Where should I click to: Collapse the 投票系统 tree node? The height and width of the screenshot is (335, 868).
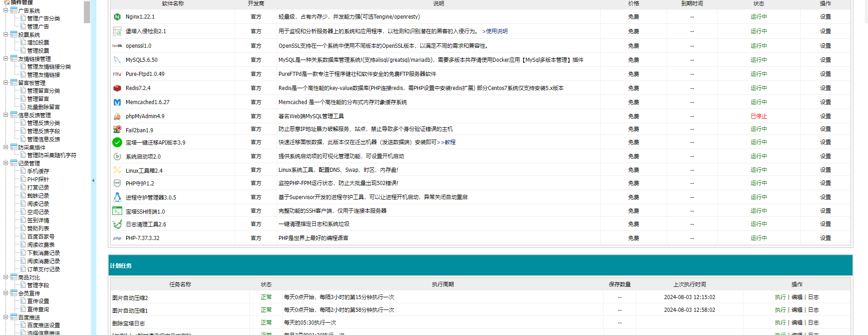tap(6, 34)
